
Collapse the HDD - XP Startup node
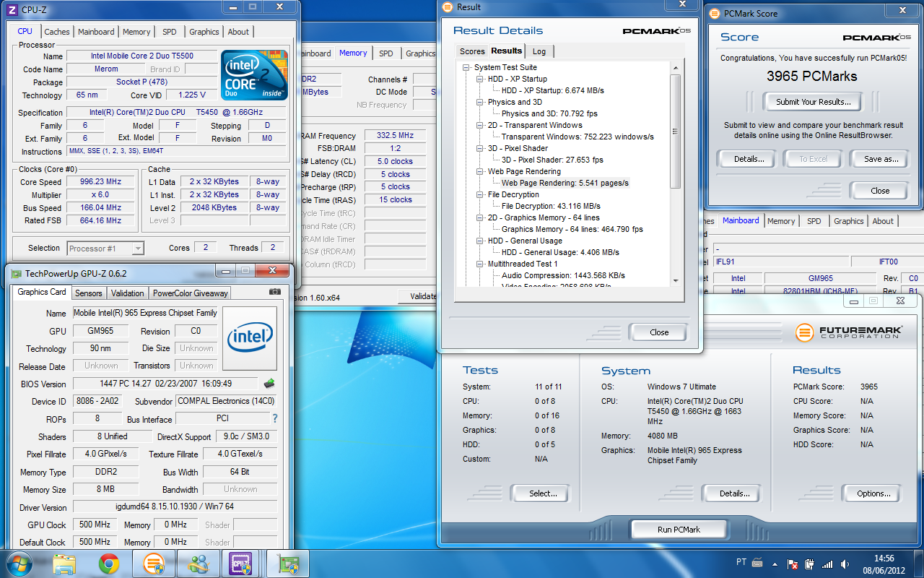480,79
